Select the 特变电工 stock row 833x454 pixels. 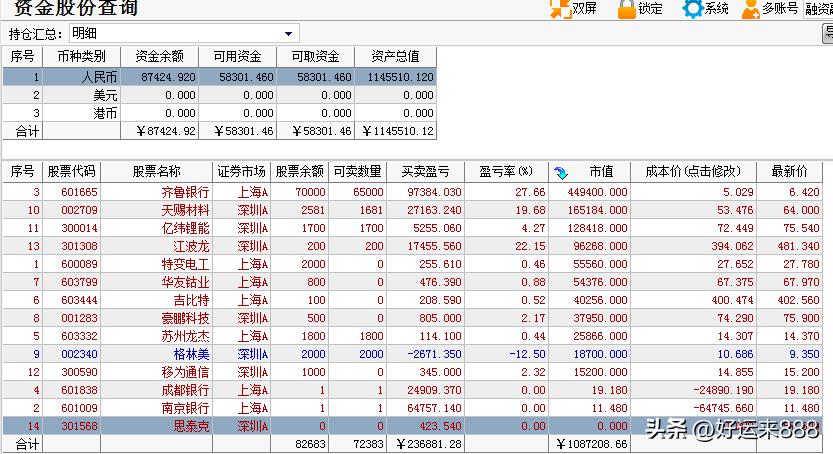412,264
